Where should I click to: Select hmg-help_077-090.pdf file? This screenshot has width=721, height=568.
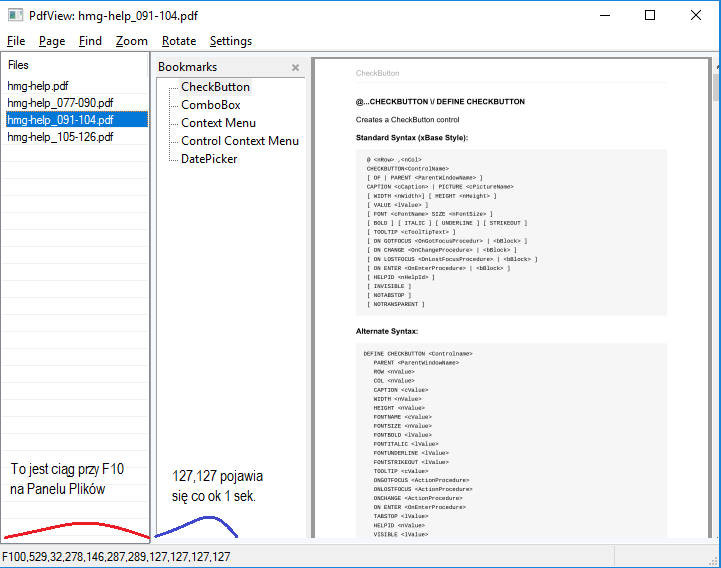pyautogui.click(x=60, y=103)
